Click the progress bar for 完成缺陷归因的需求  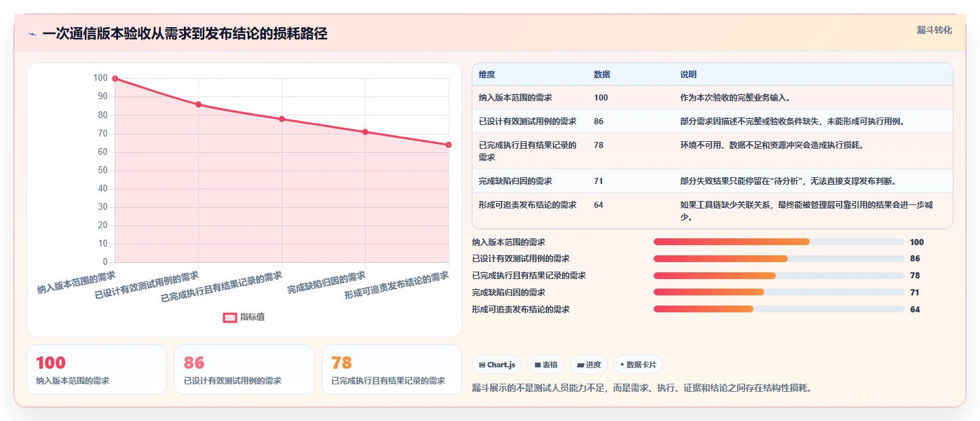point(778,293)
